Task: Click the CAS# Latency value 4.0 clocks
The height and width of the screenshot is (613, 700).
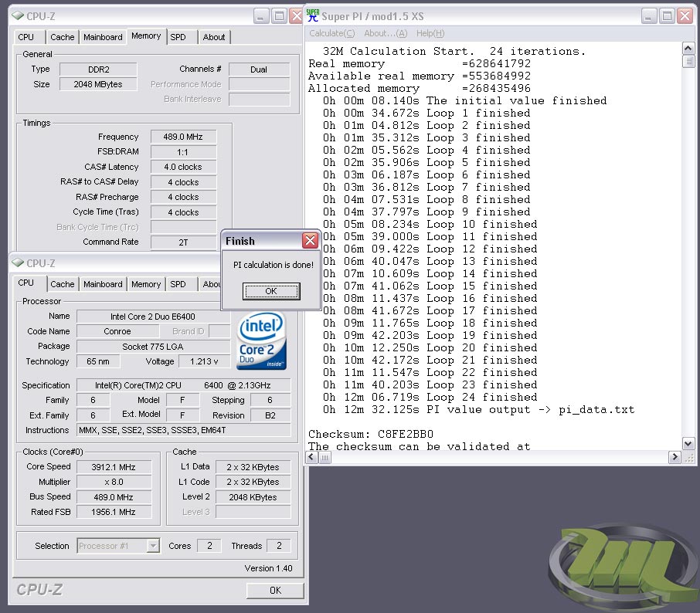Action: tap(183, 168)
